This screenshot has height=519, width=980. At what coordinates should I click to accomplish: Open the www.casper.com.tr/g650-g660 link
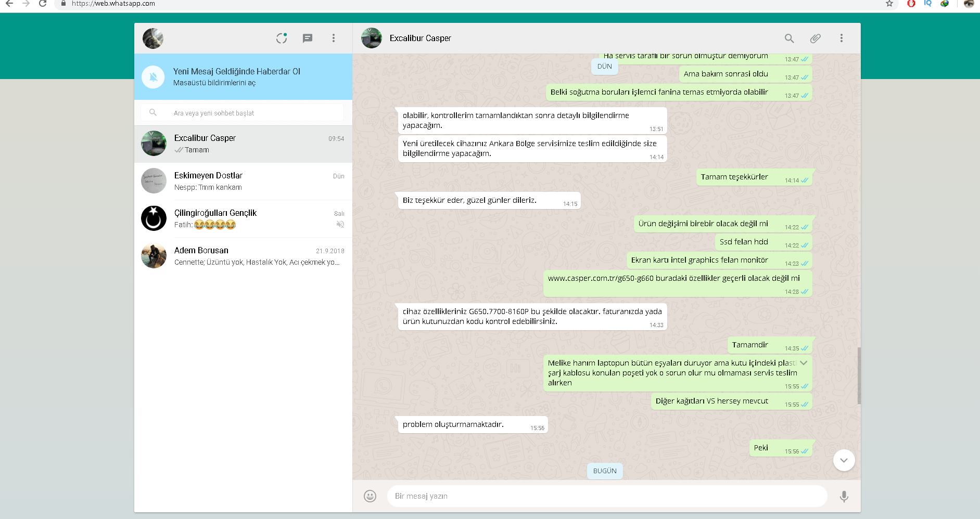(601, 278)
